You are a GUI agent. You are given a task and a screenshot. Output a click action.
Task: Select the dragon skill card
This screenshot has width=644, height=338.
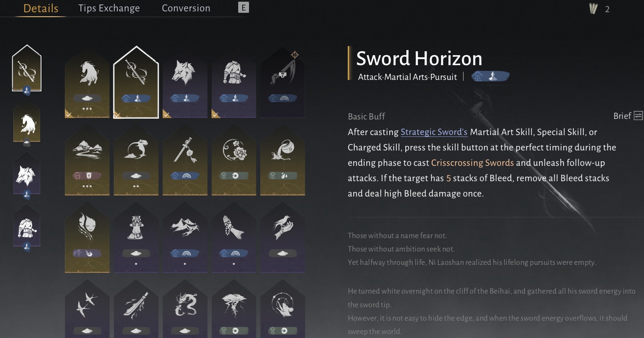click(185, 310)
